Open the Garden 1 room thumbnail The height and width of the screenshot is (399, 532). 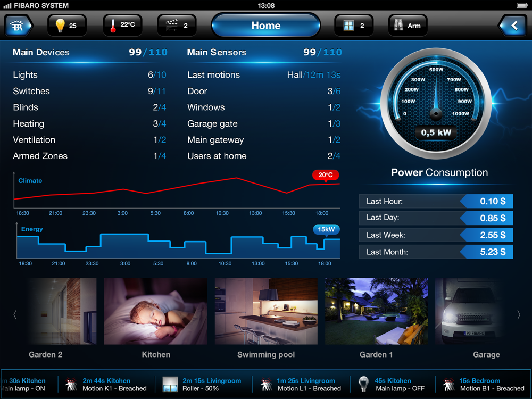(376, 311)
